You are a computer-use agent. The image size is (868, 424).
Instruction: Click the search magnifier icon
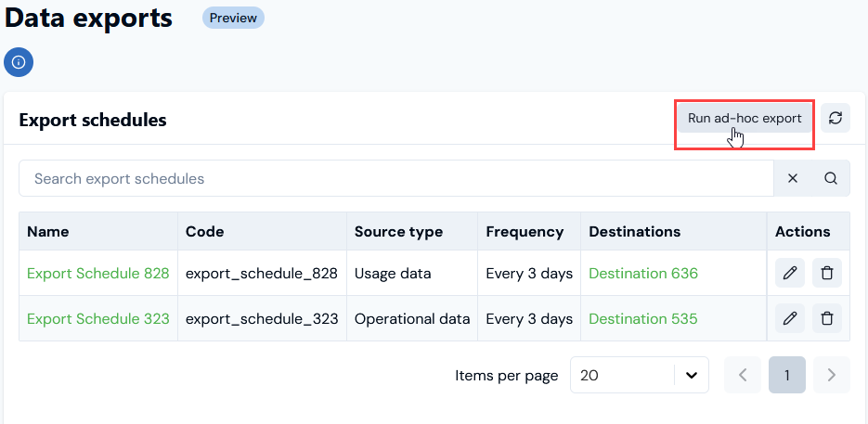pos(831,178)
